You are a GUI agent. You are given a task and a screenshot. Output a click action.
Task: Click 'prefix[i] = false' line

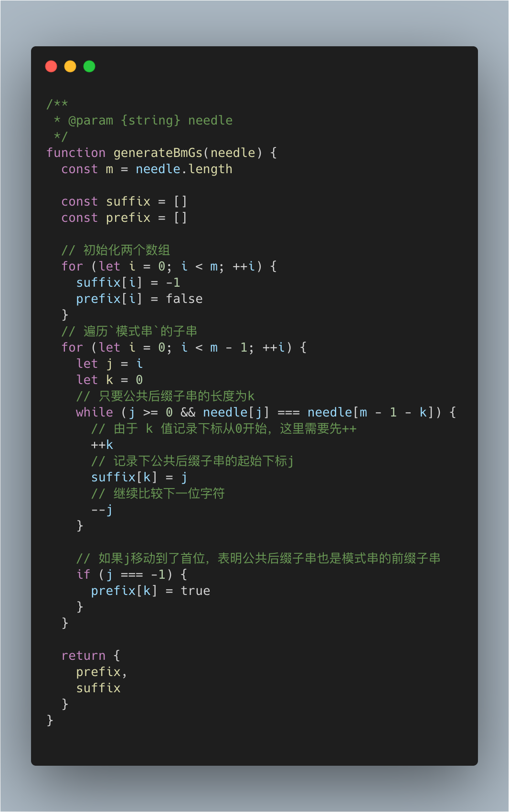point(139,299)
